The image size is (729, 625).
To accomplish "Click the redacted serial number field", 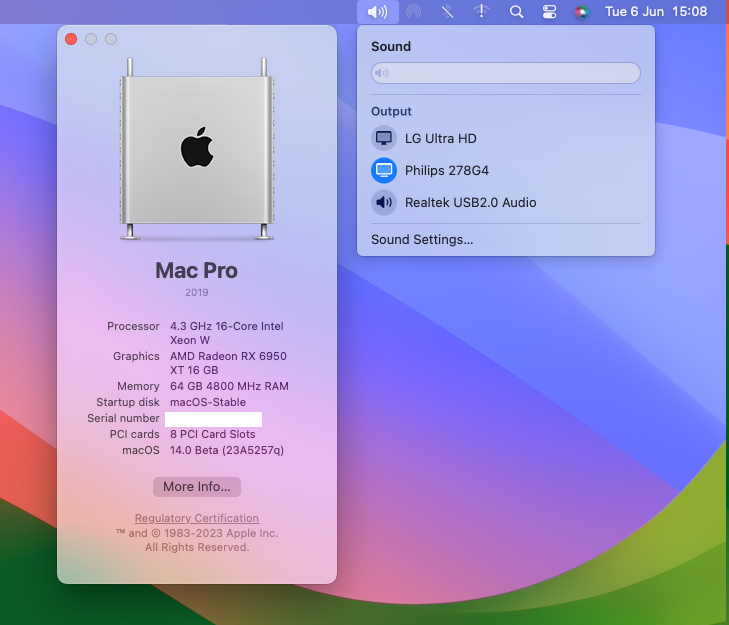I will [x=213, y=419].
